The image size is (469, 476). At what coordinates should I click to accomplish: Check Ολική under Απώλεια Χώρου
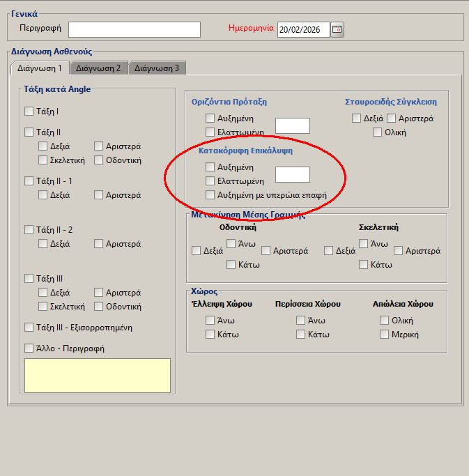(385, 321)
